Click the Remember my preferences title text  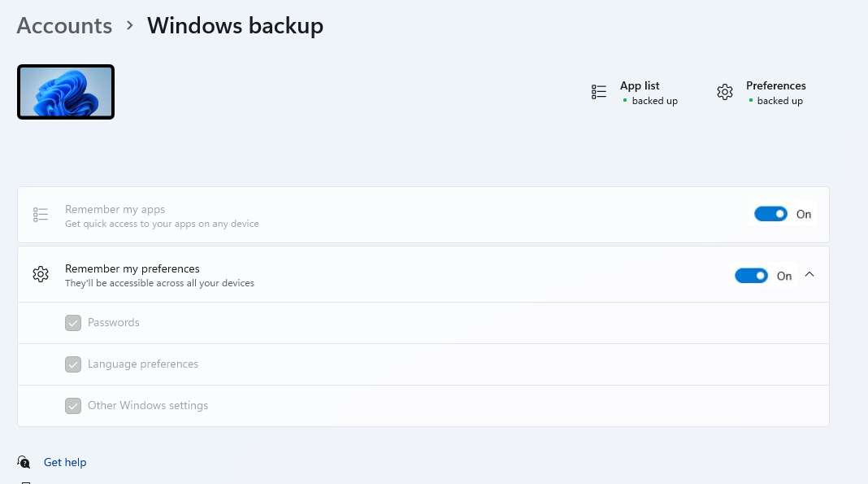click(x=132, y=268)
